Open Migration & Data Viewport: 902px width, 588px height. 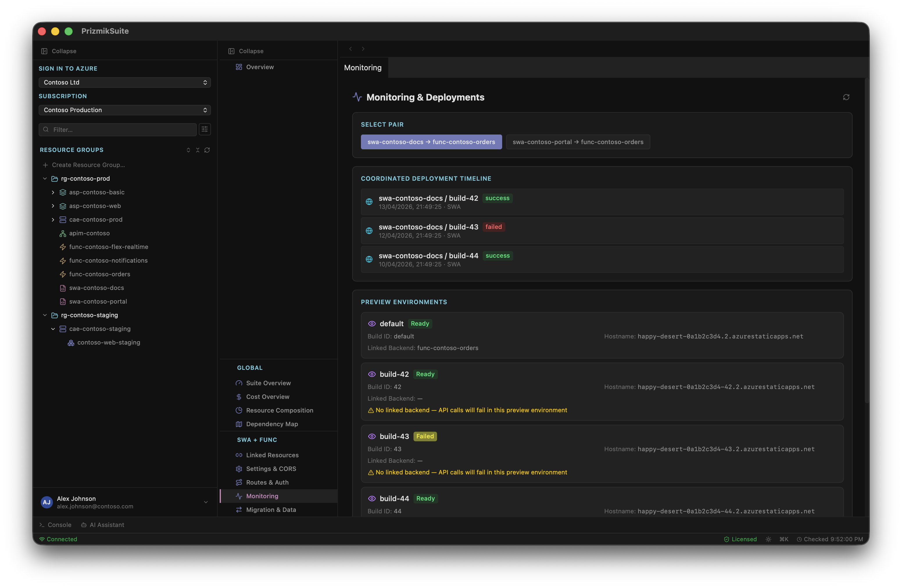279,510
